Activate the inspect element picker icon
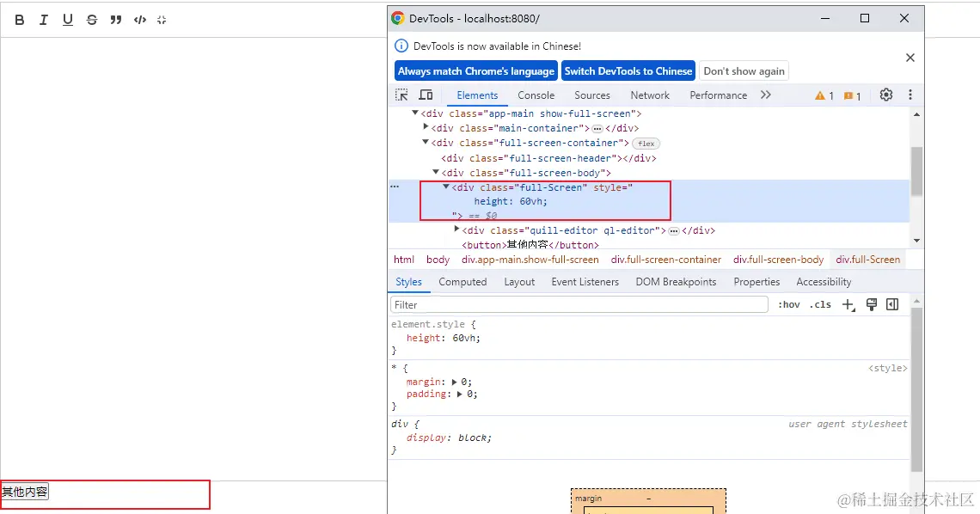 click(401, 95)
